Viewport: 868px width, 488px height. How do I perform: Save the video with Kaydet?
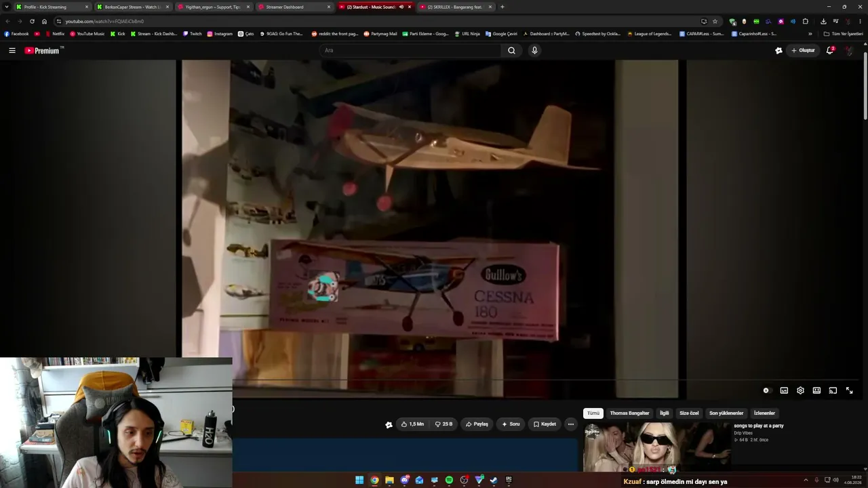click(545, 424)
